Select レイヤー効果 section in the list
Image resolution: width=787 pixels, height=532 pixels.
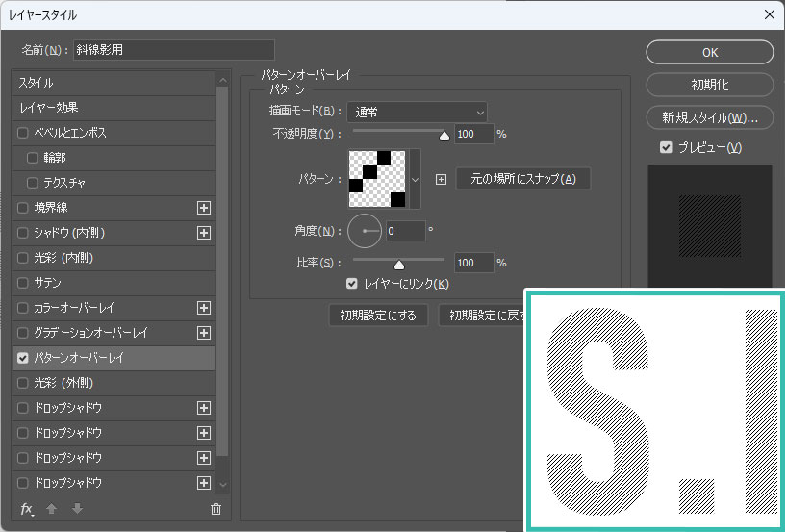point(114,108)
